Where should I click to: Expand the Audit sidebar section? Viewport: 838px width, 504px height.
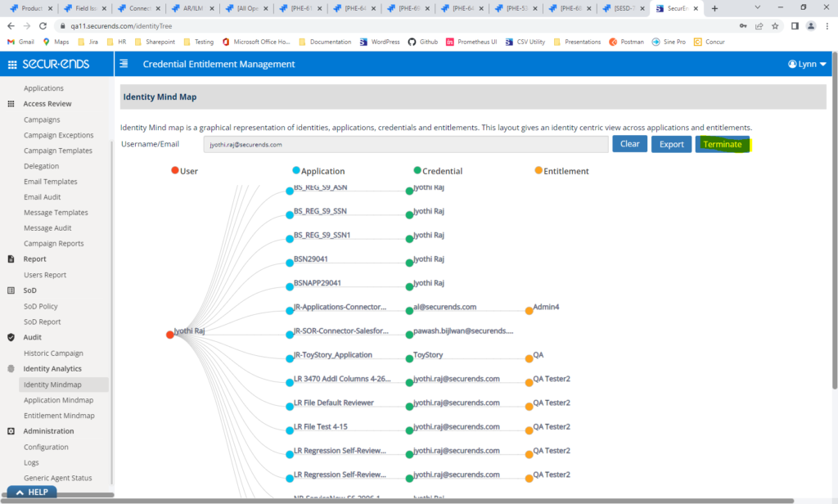[32, 338]
